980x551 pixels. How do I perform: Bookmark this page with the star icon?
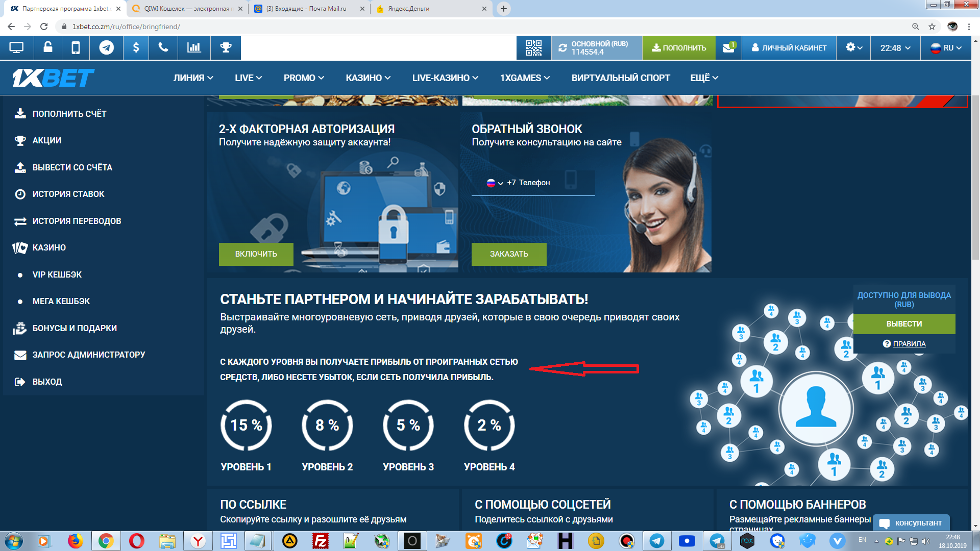tap(932, 27)
